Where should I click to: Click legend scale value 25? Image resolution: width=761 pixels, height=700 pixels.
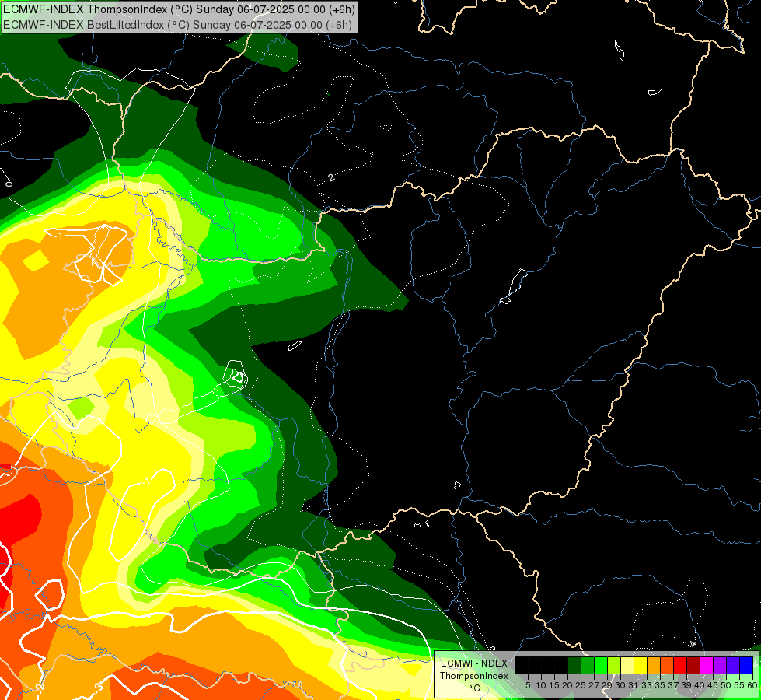pos(581,685)
